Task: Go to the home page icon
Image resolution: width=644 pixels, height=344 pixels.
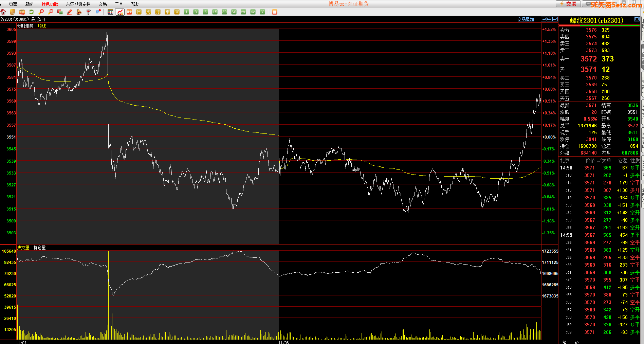Action: click(x=3, y=12)
